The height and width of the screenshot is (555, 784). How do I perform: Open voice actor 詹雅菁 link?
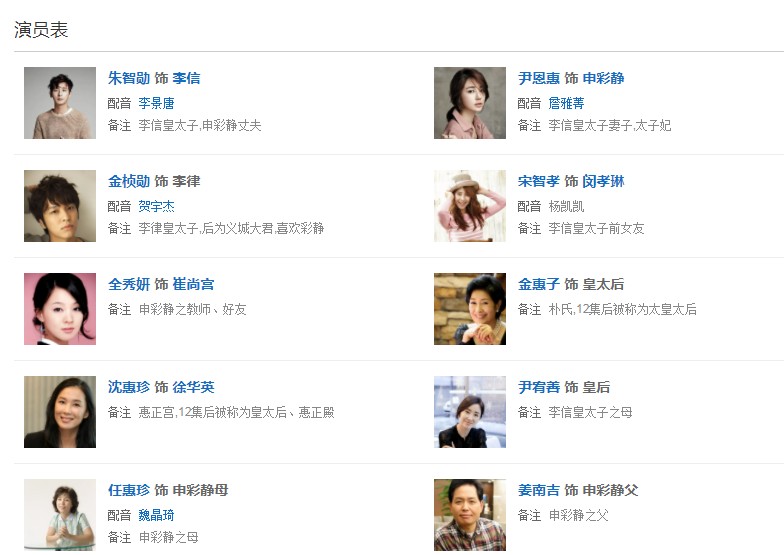coord(566,104)
